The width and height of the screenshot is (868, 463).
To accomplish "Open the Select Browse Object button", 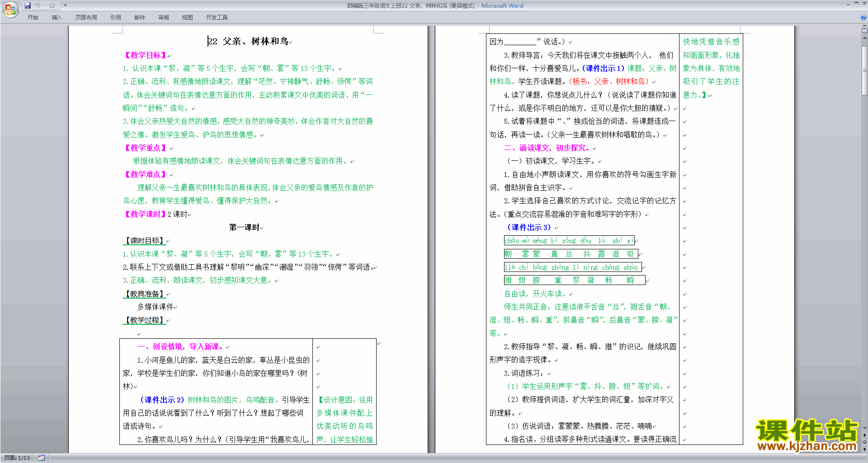I will tap(865, 442).
